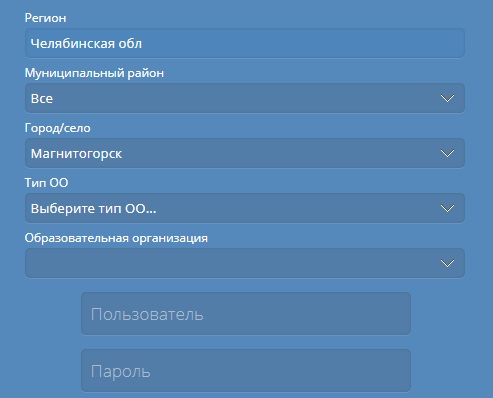Click the Регион field showing Челябинская обл
Viewport: 493px width, 398px height.
(x=245, y=43)
